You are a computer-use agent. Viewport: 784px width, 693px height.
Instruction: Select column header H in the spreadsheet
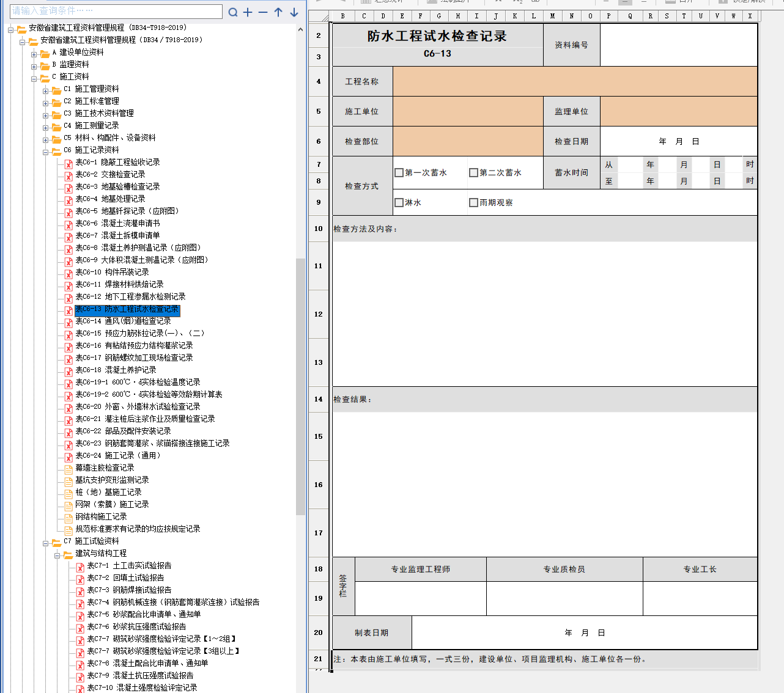[457, 16]
